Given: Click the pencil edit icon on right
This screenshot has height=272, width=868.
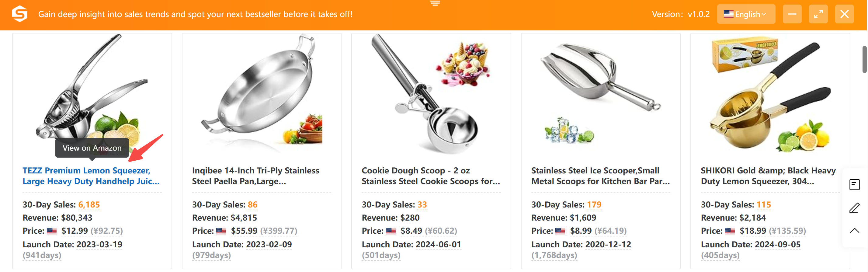Looking at the screenshot, I should click(x=854, y=207).
